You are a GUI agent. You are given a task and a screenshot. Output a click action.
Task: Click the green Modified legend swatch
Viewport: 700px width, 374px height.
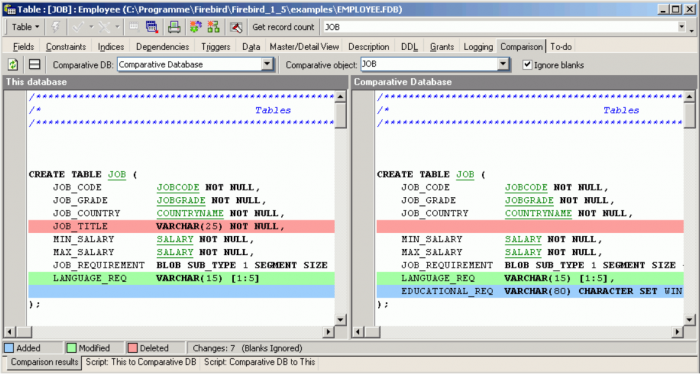pos(71,348)
